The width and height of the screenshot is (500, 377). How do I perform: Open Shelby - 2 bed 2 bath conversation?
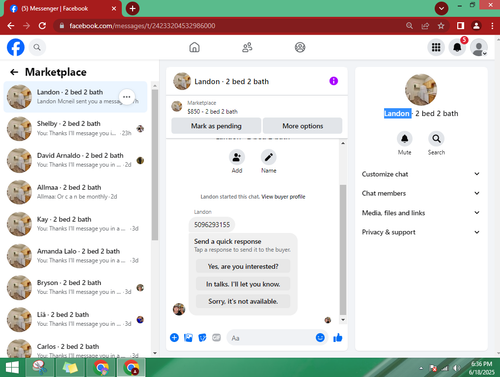point(75,128)
